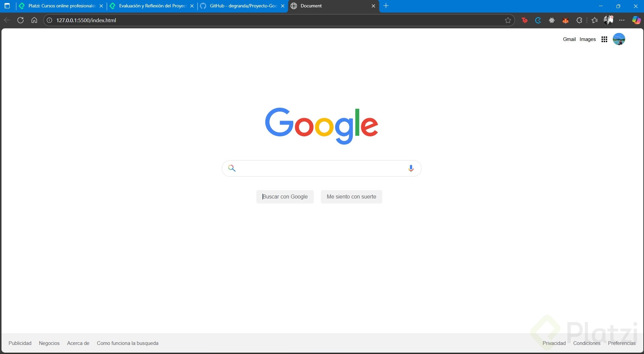The height and width of the screenshot is (354, 644).
Task: Open the Google apps grid
Action: 604,39
